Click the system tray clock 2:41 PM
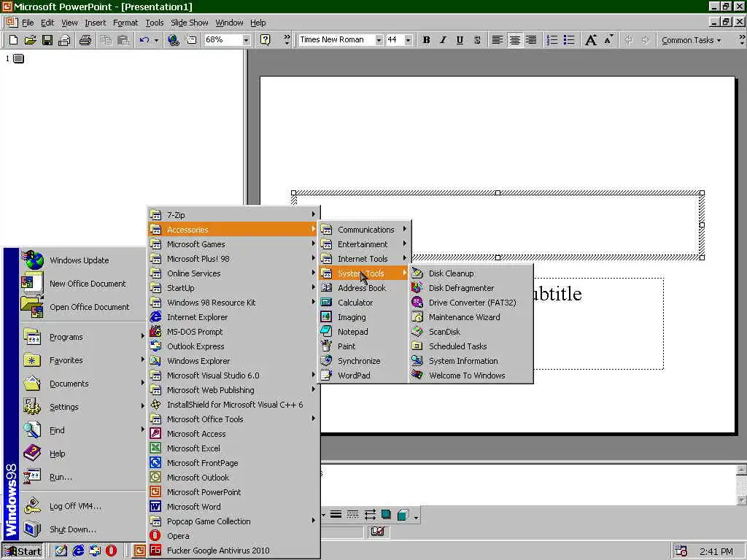 coord(716,552)
